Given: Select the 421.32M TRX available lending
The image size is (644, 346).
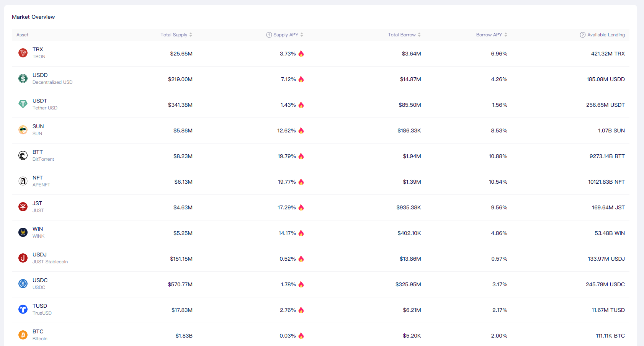Looking at the screenshot, I should (608, 54).
